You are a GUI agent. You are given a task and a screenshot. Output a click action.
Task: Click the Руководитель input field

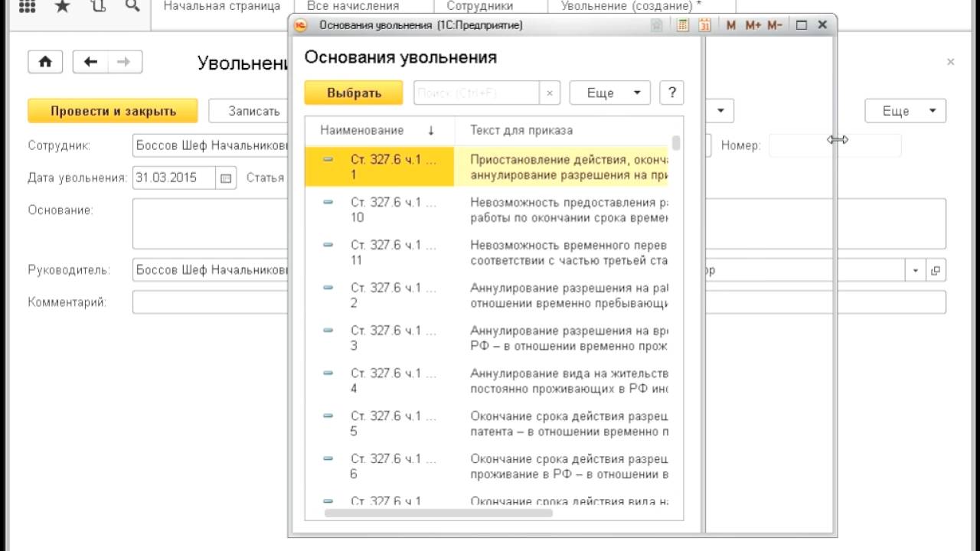(x=211, y=270)
